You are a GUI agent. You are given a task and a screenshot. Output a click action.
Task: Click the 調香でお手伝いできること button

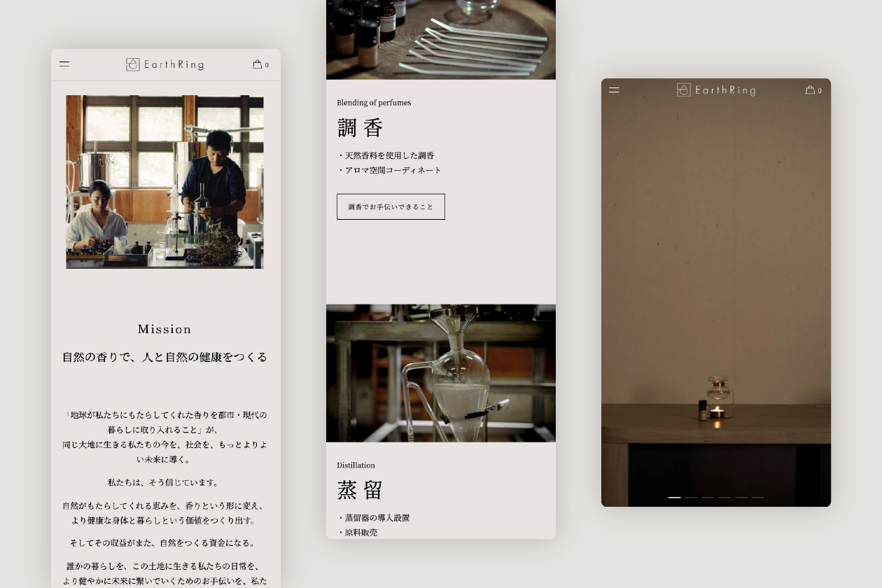tap(391, 206)
